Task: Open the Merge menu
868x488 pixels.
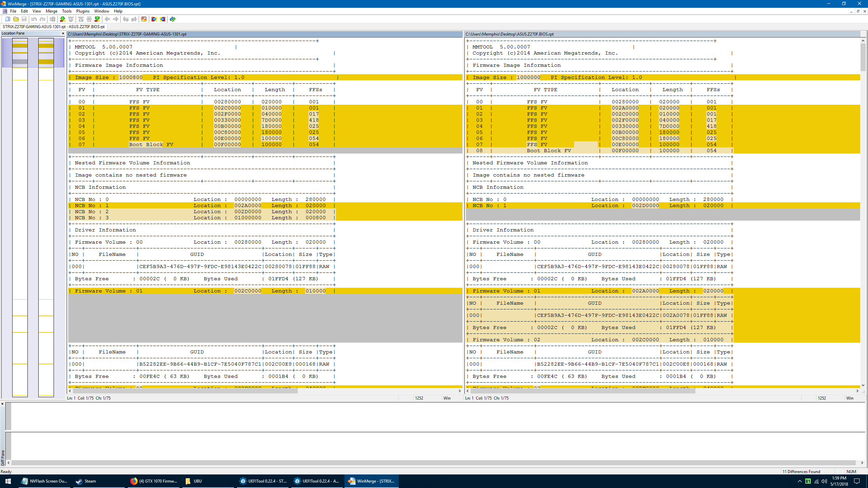Action: tap(52, 11)
